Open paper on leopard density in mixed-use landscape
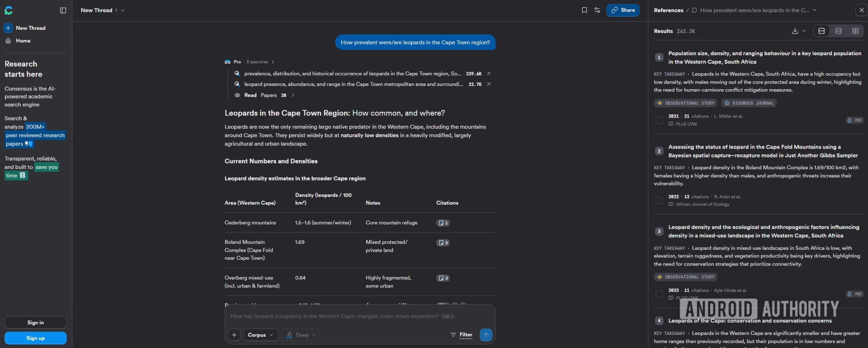This screenshot has height=348, width=868. [x=764, y=231]
